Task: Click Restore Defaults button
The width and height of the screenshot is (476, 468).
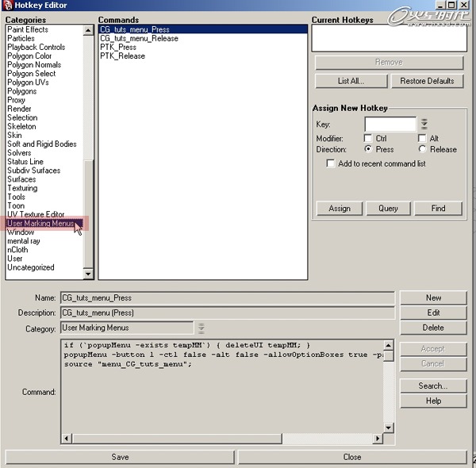Action: (427, 81)
